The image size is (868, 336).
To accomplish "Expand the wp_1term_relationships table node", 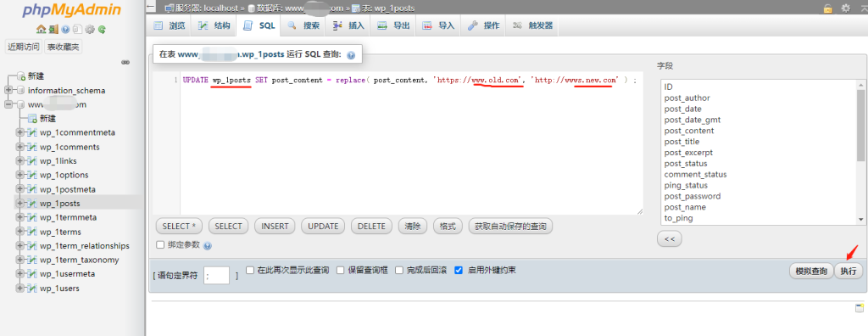I will (x=20, y=245).
